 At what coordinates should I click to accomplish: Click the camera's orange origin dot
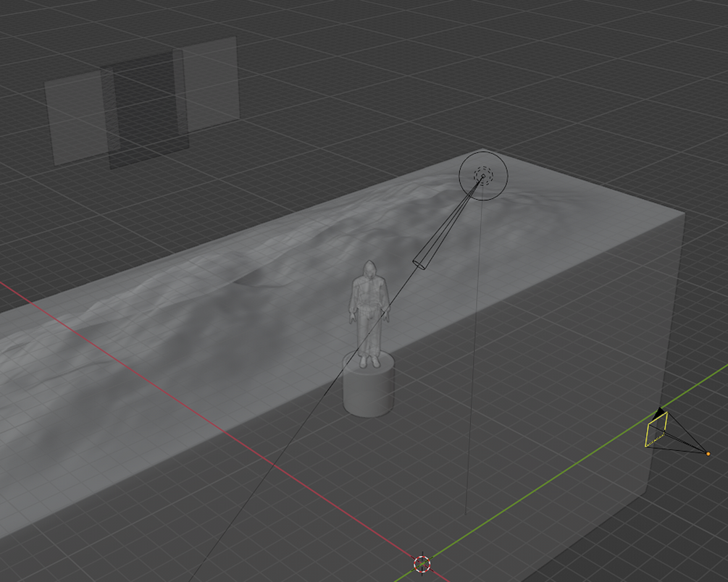[x=708, y=453]
